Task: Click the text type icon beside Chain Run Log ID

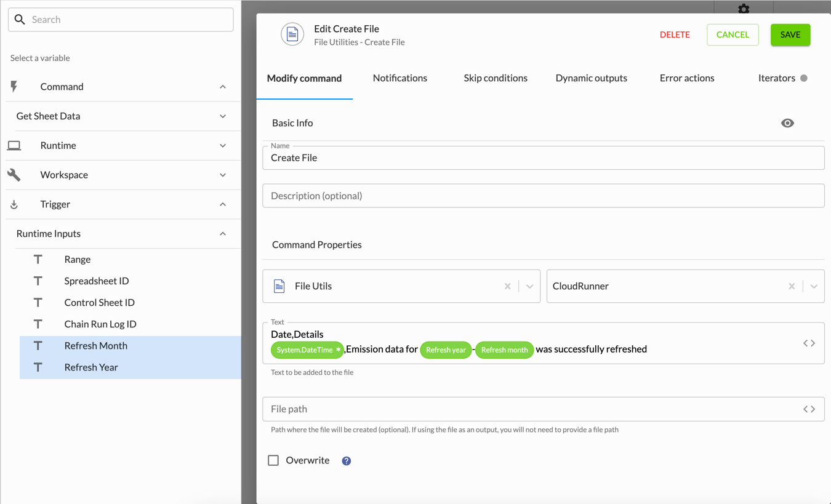Action: [38, 324]
